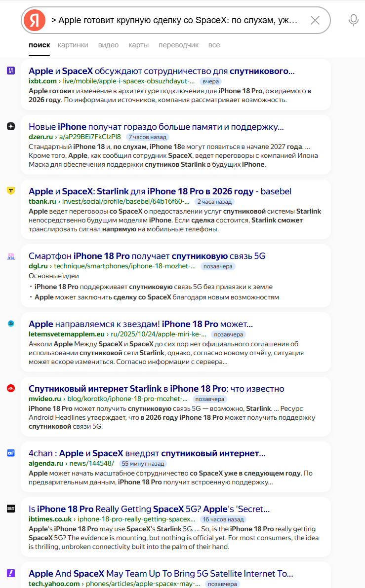The width and height of the screenshot is (365, 588).
Task: Click the Yahoo purple favicon
Action: click(11, 573)
